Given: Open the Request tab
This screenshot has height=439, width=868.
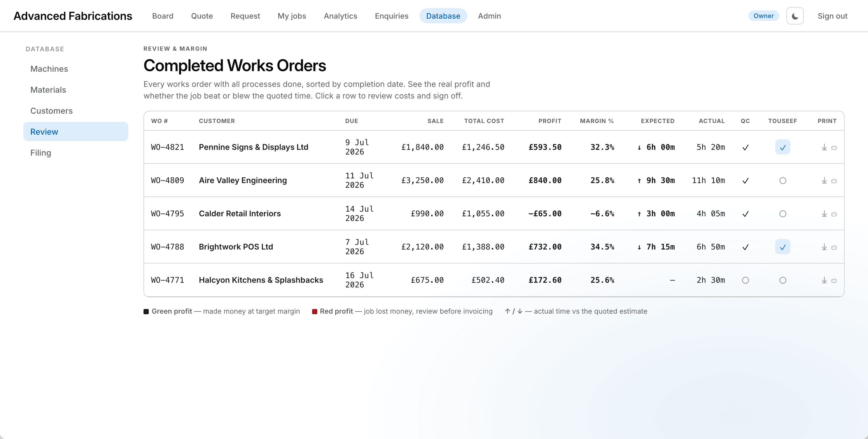Looking at the screenshot, I should pyautogui.click(x=245, y=16).
